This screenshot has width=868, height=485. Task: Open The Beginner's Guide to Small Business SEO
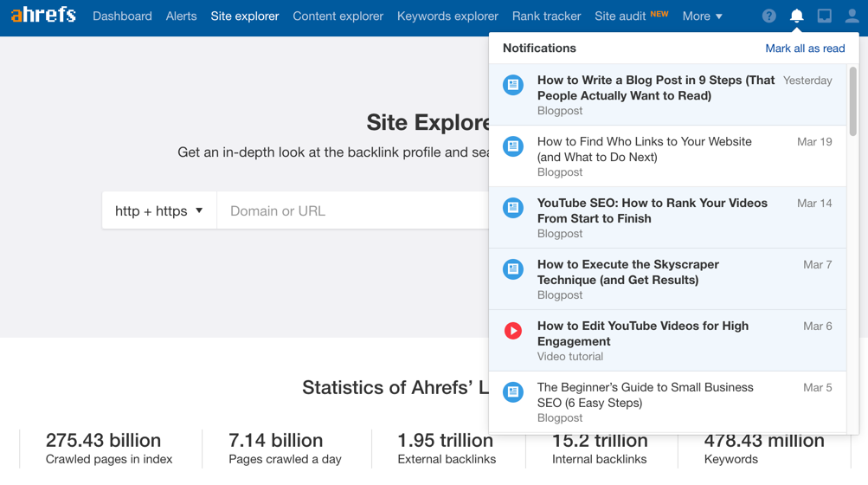coord(645,395)
